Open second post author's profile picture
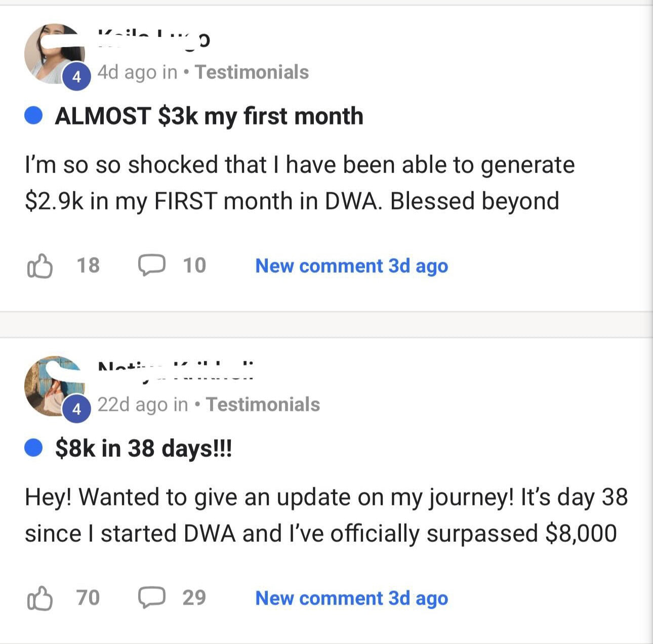 coord(55,385)
